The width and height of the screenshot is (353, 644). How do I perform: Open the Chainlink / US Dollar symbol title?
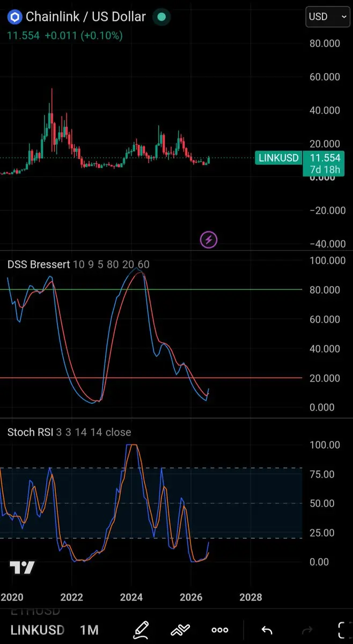pos(86,17)
